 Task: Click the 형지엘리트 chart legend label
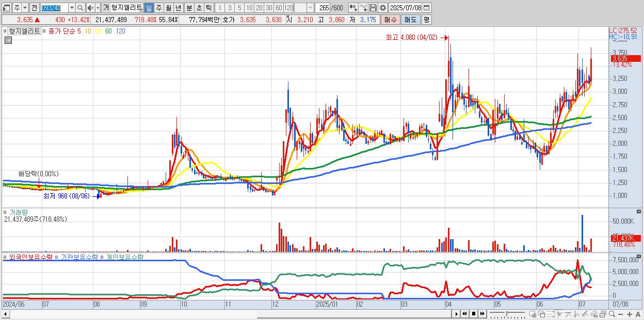coord(25,31)
